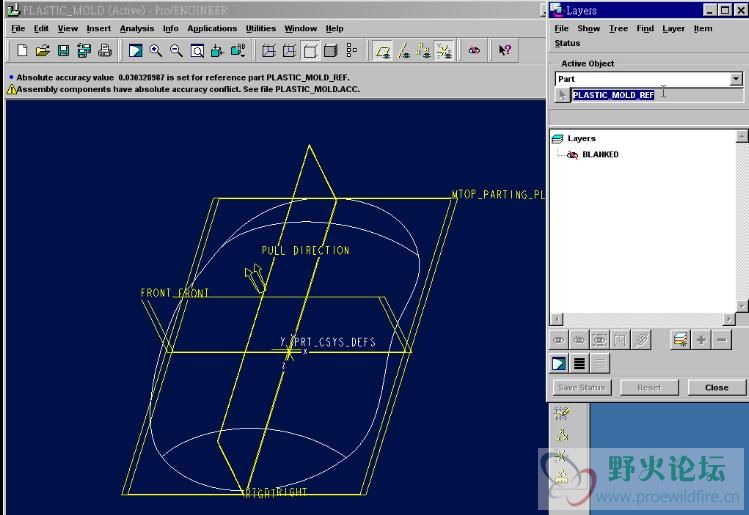Open Status menu in Layers dialog
This screenshot has height=515, width=749.
pos(567,43)
